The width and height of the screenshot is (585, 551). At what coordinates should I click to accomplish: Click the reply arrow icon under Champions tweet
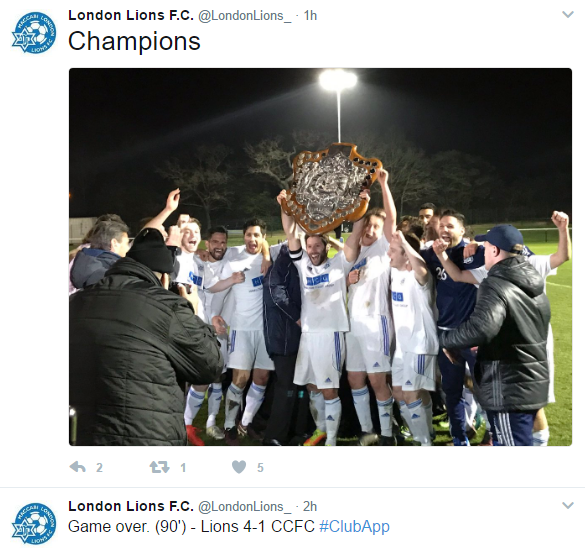click(x=78, y=467)
